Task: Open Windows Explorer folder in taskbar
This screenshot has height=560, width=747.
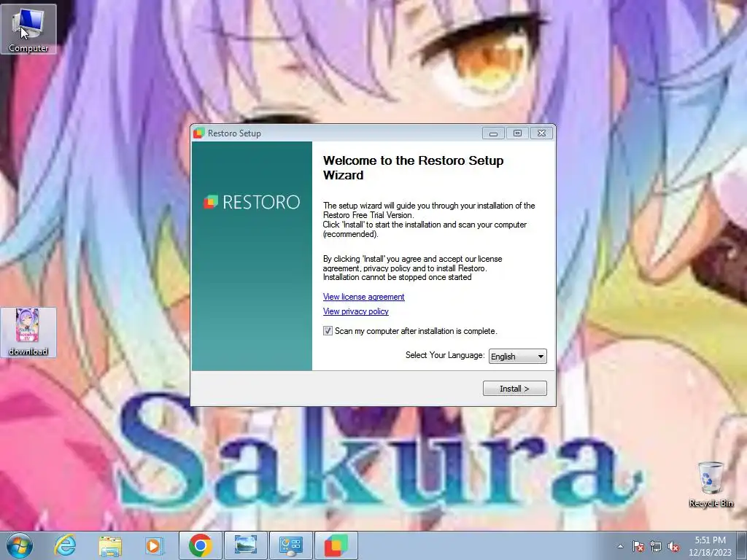Action: pos(110,545)
